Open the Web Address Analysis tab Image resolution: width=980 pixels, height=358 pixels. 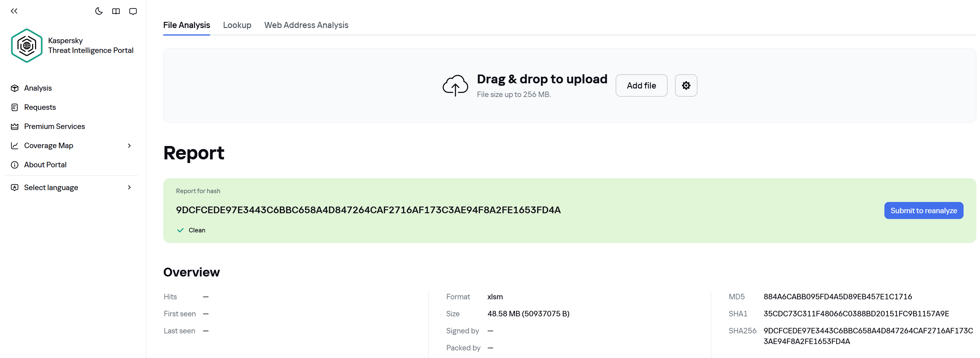tap(306, 25)
